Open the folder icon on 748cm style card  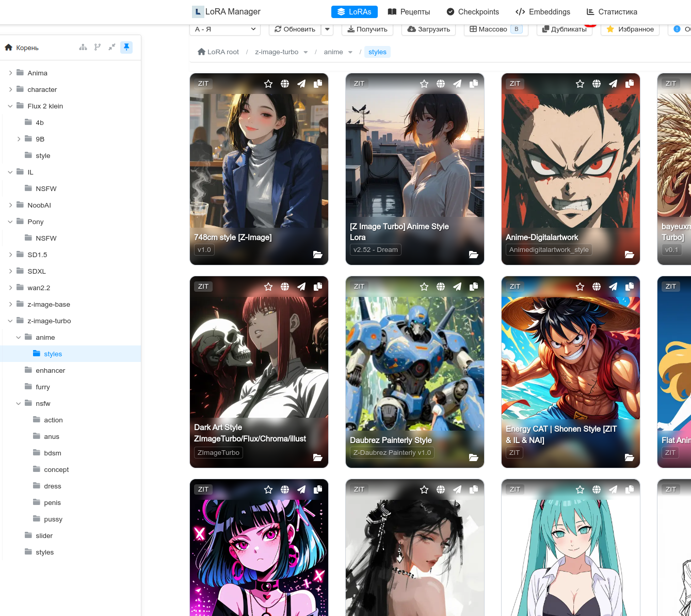(x=318, y=255)
